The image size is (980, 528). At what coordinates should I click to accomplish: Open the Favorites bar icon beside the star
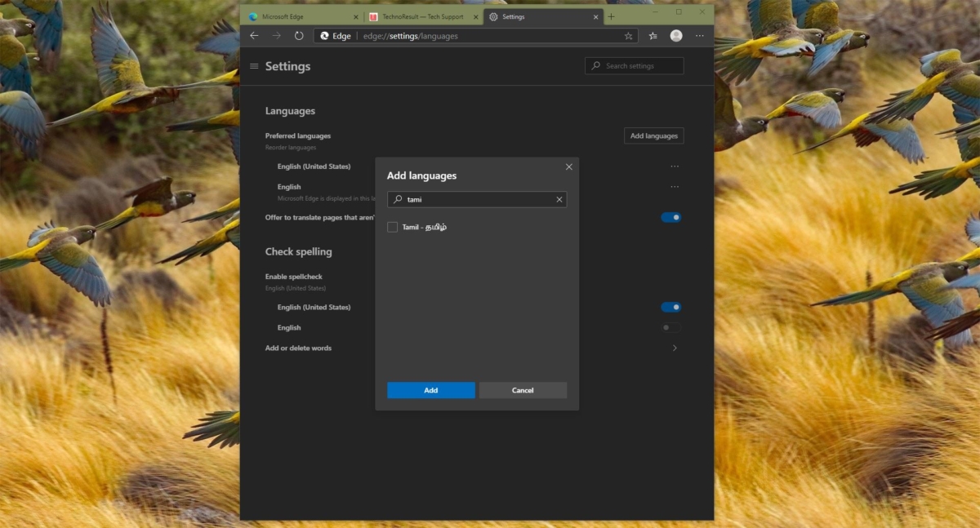[652, 35]
